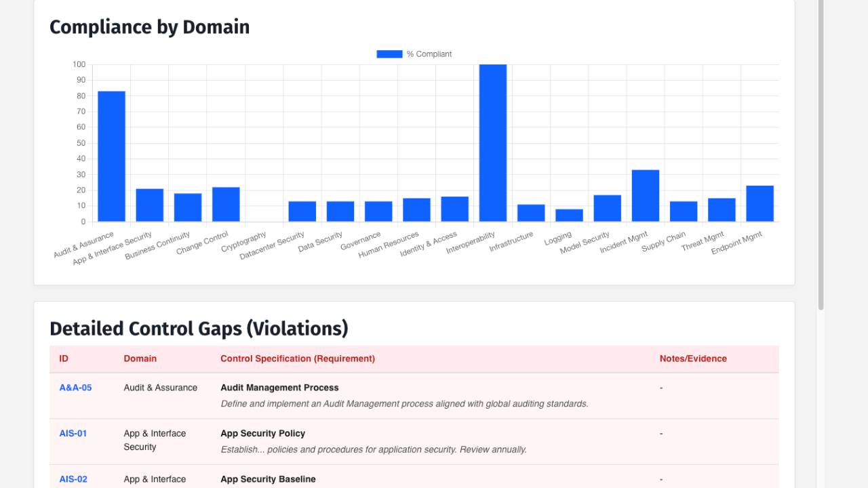The image size is (868, 488).
Task: Open the AIS-01 control link
Action: (x=73, y=433)
